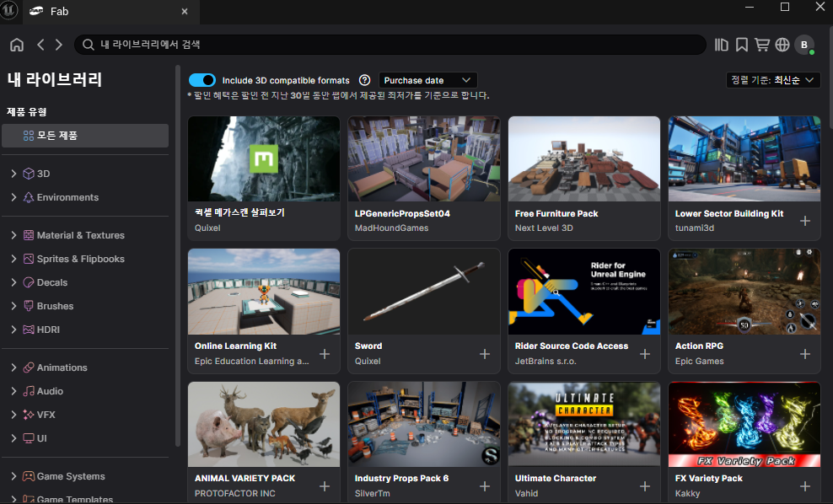Expand the Sprites & Flipbooks category
833x504 pixels.
[x=13, y=259]
